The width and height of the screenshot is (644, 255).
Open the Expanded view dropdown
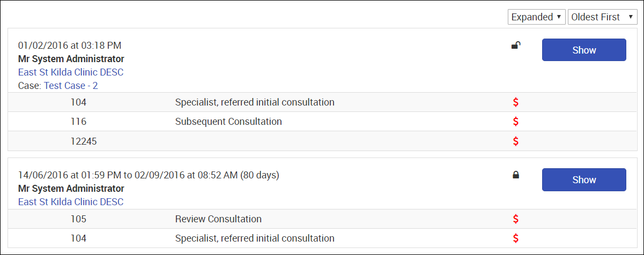click(536, 17)
